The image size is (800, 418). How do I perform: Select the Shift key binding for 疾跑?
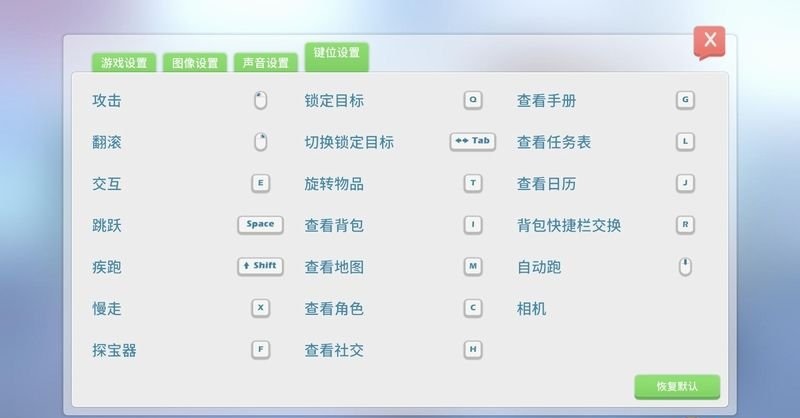(260, 266)
